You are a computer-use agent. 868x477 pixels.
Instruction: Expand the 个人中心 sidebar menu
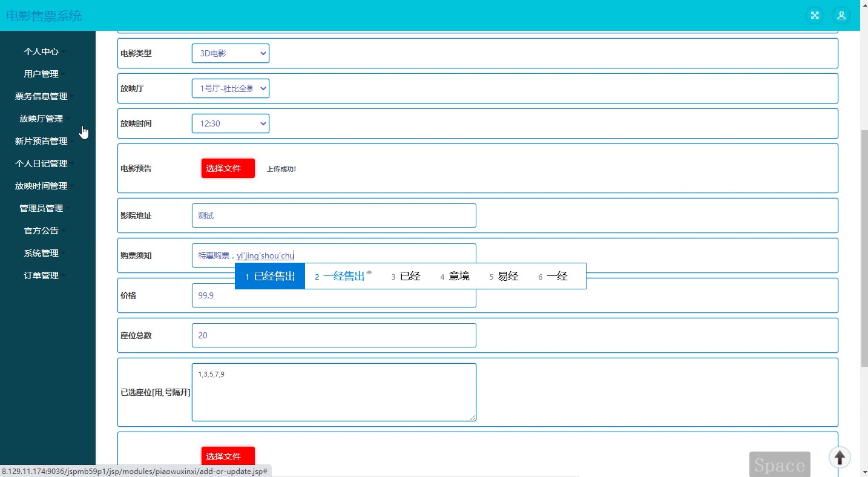tap(45, 51)
